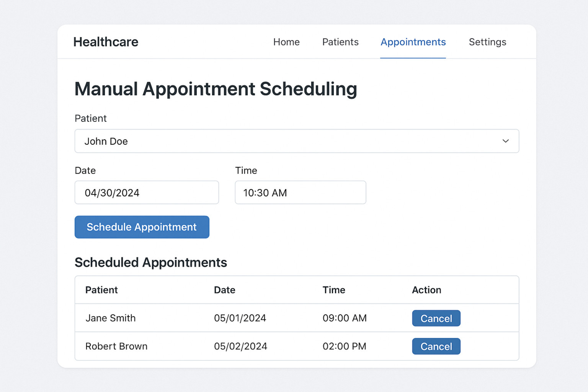This screenshot has width=588, height=392.
Task: Click the Date input showing 04/30/2024
Action: (x=147, y=193)
